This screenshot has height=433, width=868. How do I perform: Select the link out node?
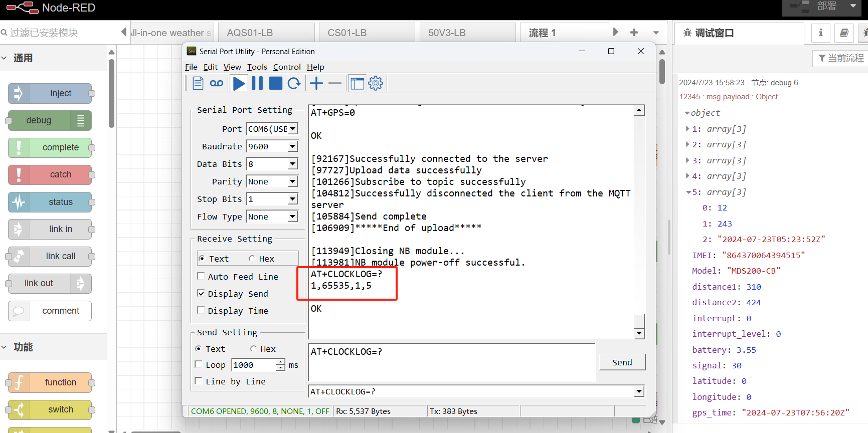click(50, 283)
